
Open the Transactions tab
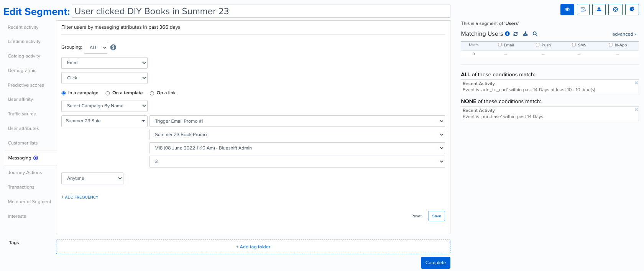(x=21, y=187)
